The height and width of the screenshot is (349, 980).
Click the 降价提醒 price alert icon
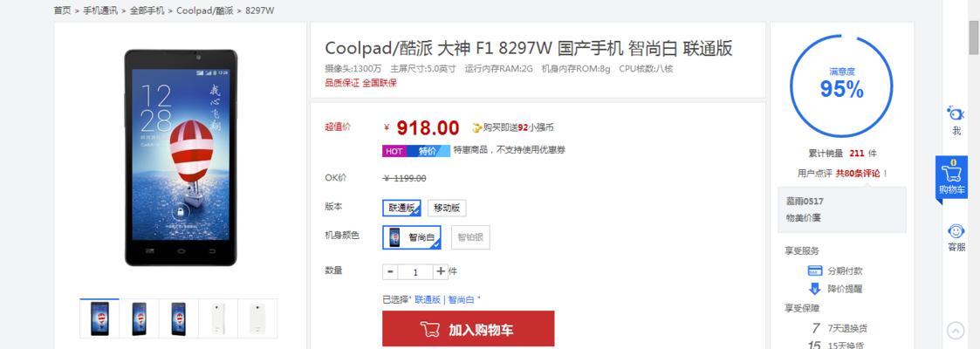coord(814,289)
